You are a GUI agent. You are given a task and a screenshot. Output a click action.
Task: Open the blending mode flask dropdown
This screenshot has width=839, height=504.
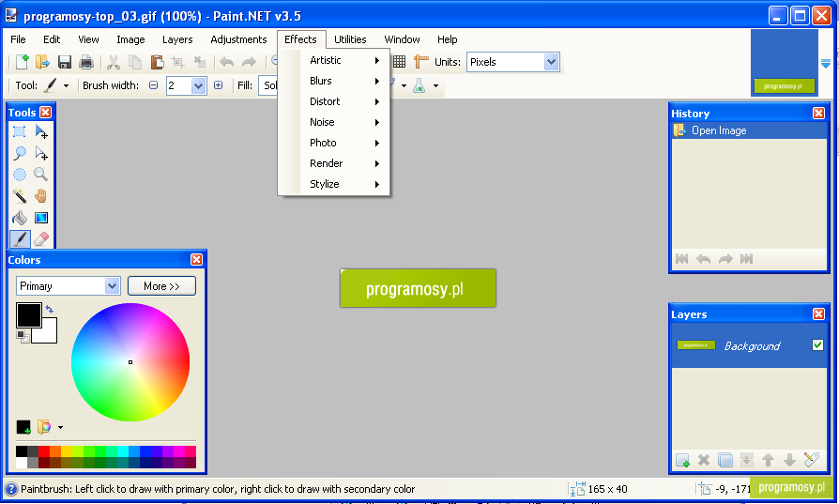[x=435, y=85]
